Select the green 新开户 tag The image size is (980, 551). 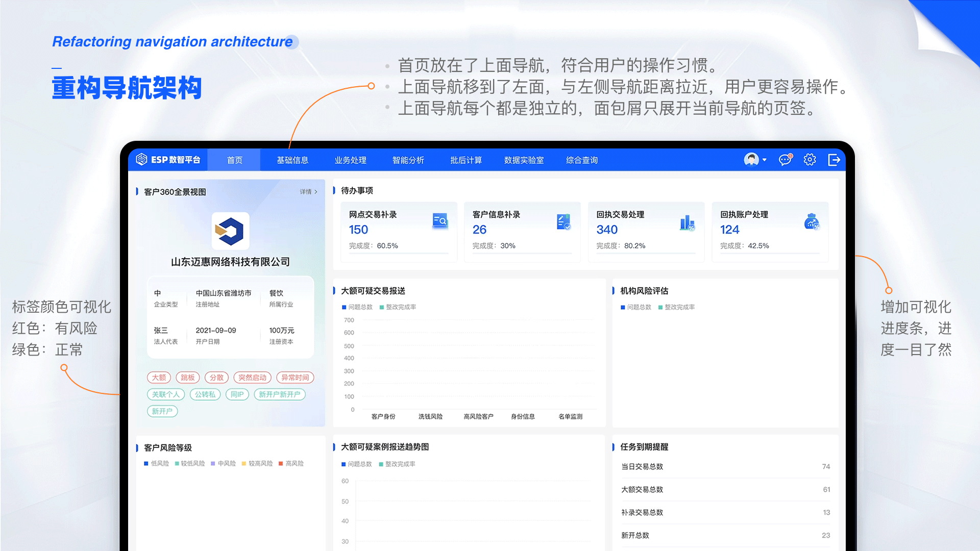[162, 411]
